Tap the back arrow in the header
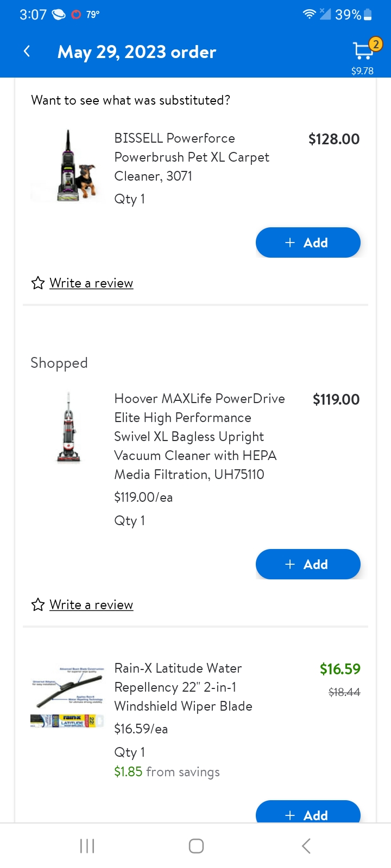The height and width of the screenshot is (868, 391). (27, 52)
